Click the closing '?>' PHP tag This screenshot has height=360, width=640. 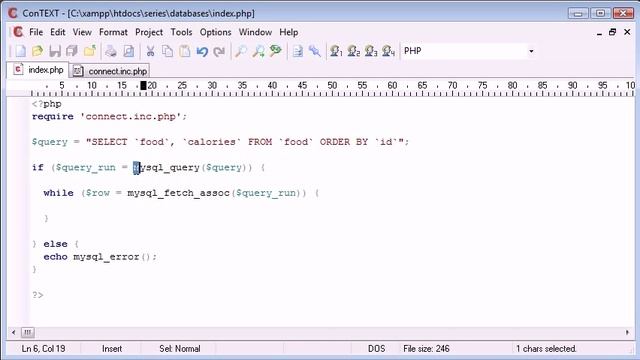(38, 295)
